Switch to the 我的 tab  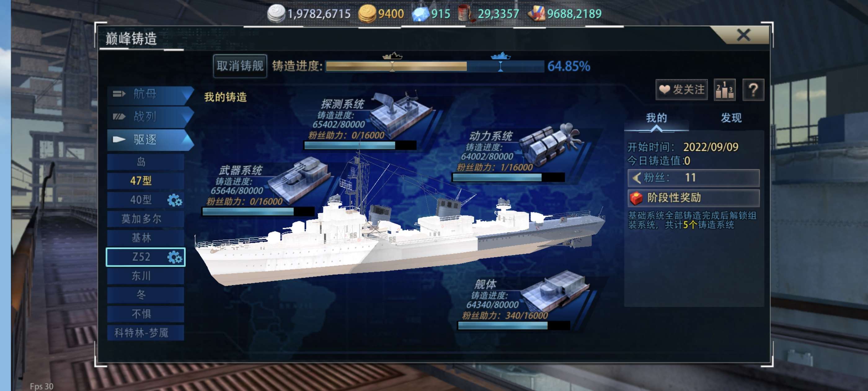(x=656, y=118)
